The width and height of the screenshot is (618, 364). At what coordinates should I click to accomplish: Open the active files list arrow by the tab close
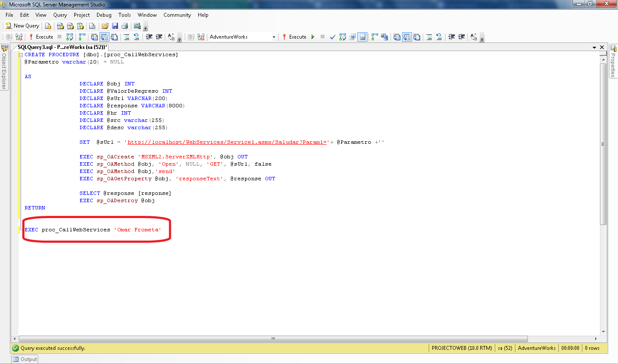[x=594, y=47]
